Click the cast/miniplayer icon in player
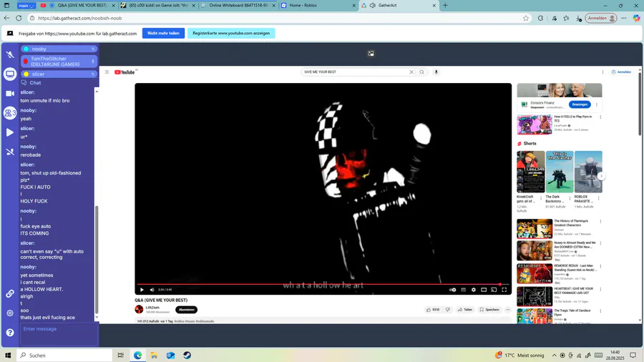This screenshot has height=362, width=644. (x=494, y=290)
